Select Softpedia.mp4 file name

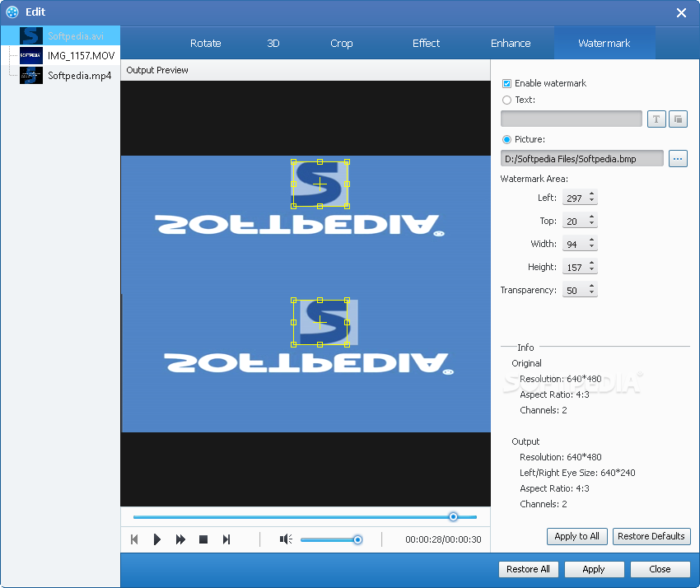click(79, 76)
